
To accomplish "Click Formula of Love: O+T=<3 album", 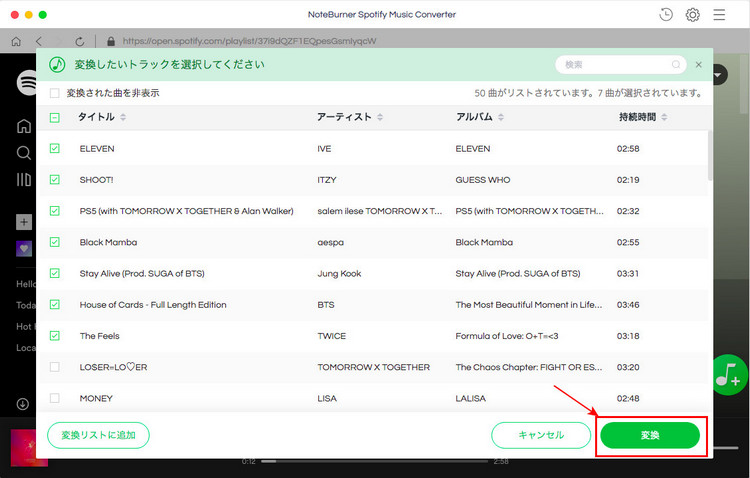I will (507, 336).
